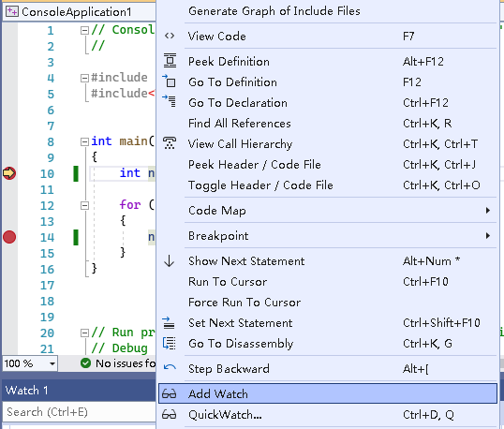The width and height of the screenshot is (504, 429).
Task: Click the Show Next Statement arrow icon
Action: [169, 261]
